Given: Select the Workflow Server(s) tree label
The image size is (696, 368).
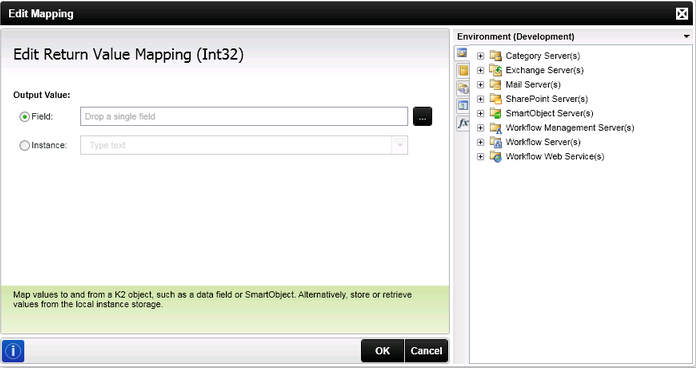Looking at the screenshot, I should click(x=543, y=142).
